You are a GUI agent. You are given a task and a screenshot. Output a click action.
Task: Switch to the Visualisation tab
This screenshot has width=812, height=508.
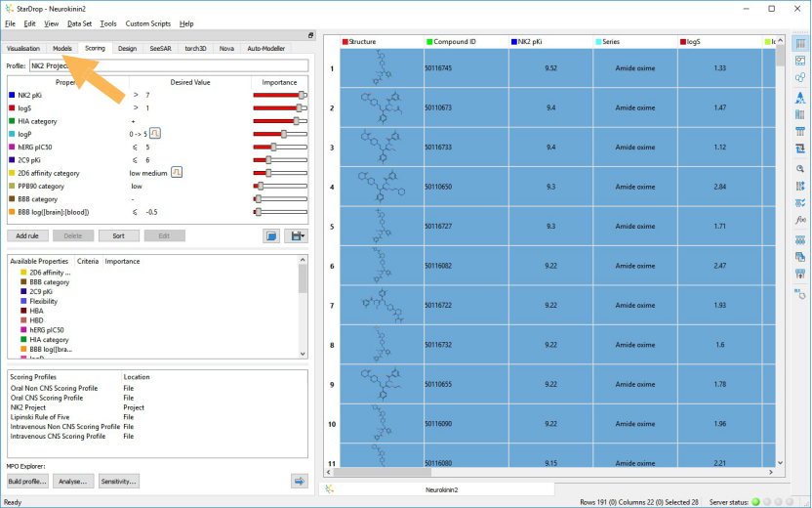click(x=23, y=48)
